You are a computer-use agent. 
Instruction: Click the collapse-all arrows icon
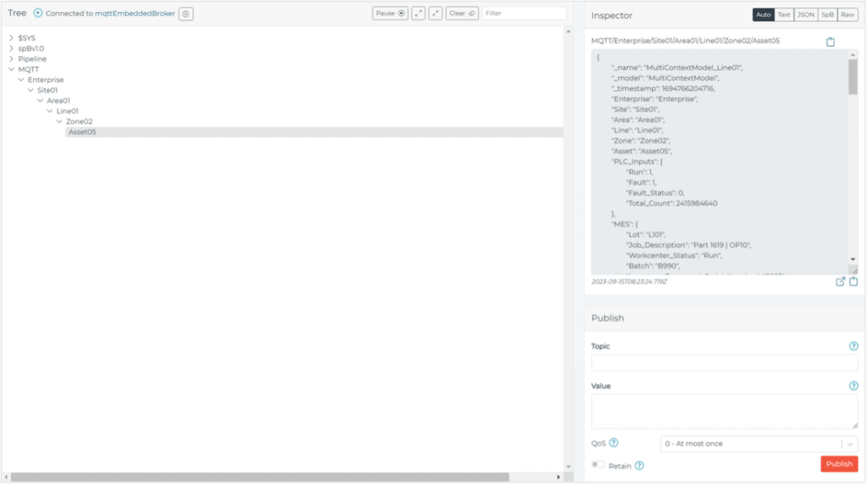point(436,14)
